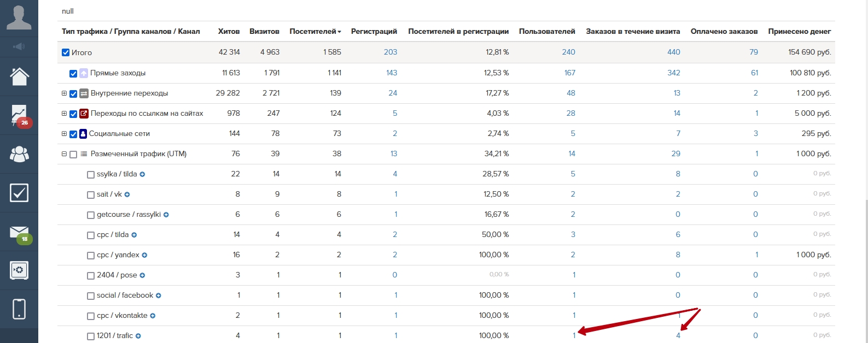868x343 pixels.
Task: Check the cpc / yandex checkbox
Action: coord(91,256)
